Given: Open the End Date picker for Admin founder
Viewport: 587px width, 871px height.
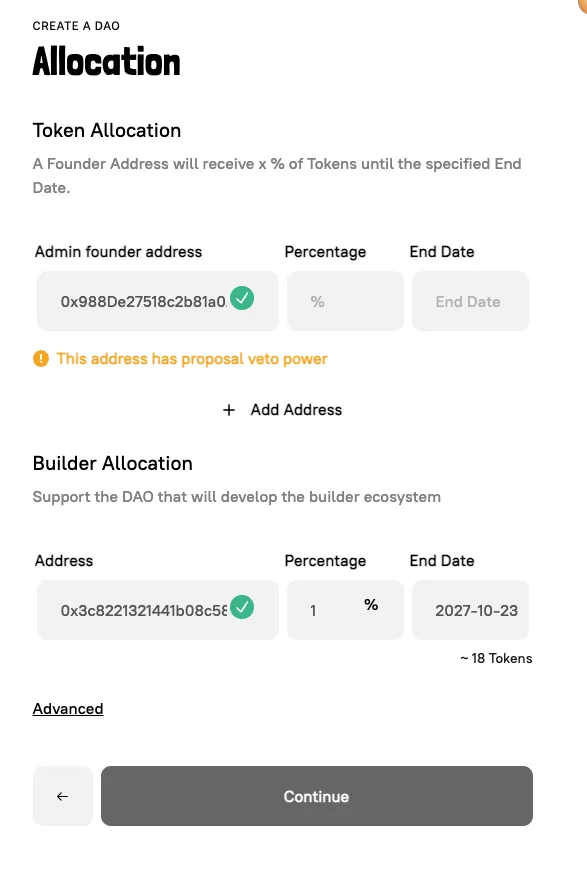Looking at the screenshot, I should coord(470,300).
